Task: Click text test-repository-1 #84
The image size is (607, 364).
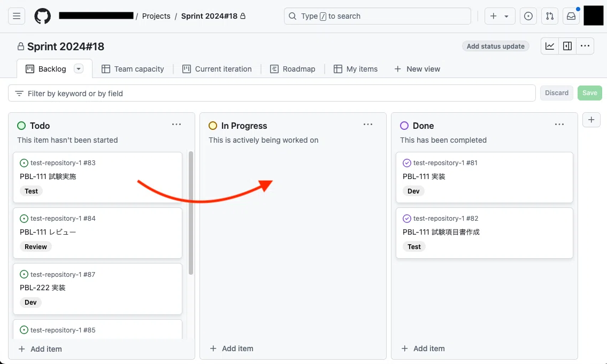Action: 63,219
